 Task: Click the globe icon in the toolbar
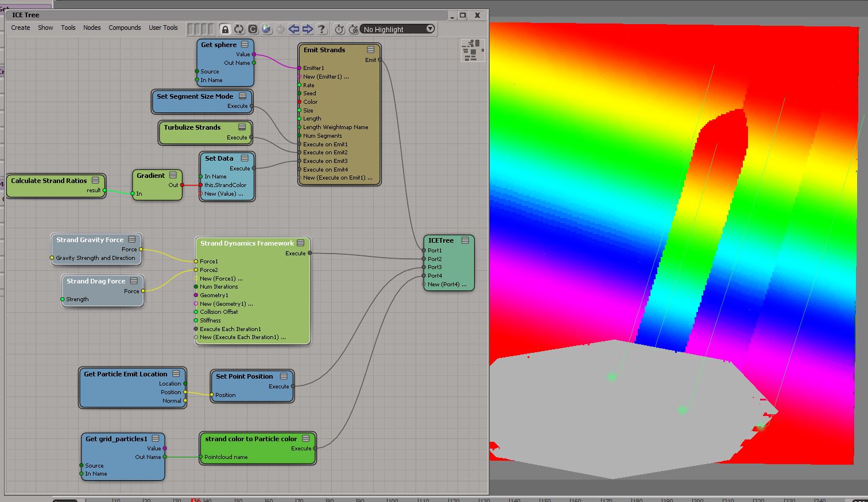pyautogui.click(x=266, y=29)
